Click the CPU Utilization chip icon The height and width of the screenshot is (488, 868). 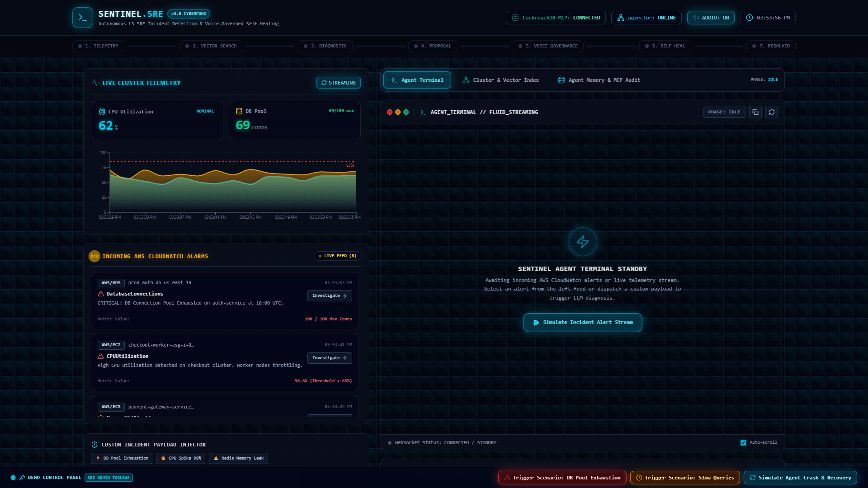[x=102, y=112]
